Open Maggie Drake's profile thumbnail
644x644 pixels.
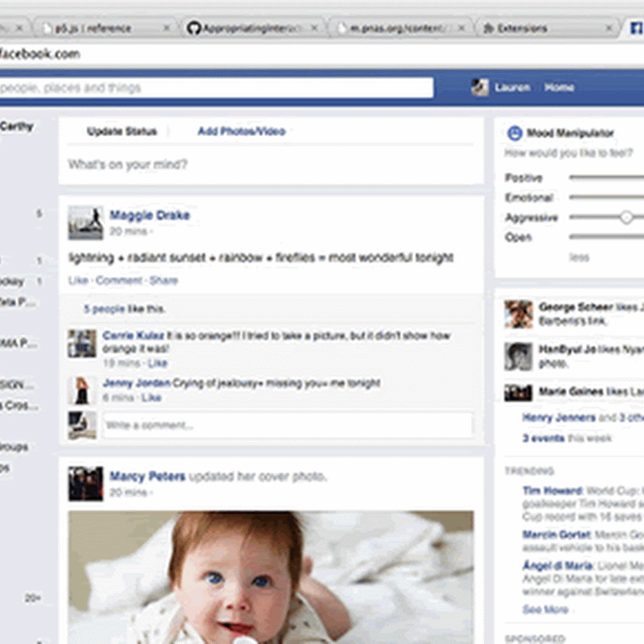coord(85,223)
